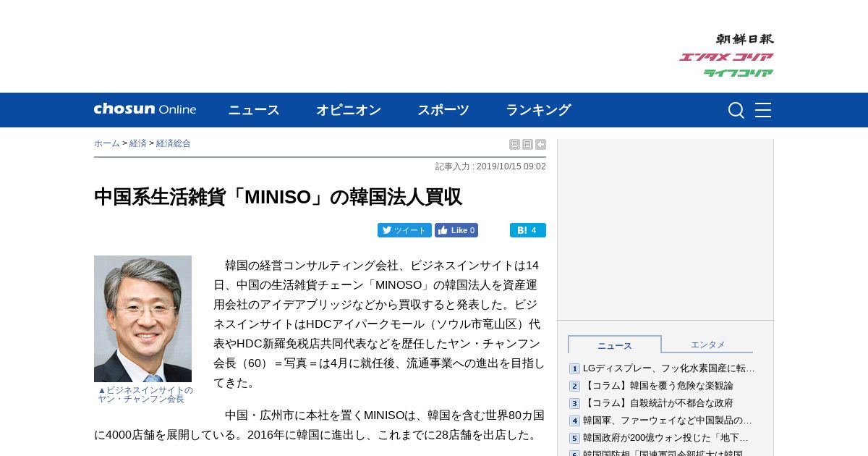Go to 経済総合 breadcrumb
Viewport: 868px width, 456px height.
click(174, 143)
